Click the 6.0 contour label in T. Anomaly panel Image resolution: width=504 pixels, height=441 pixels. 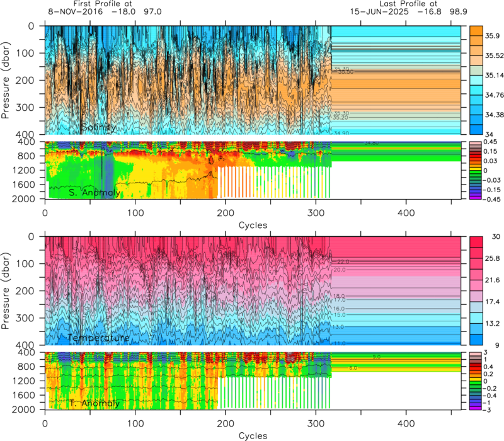[353, 368]
